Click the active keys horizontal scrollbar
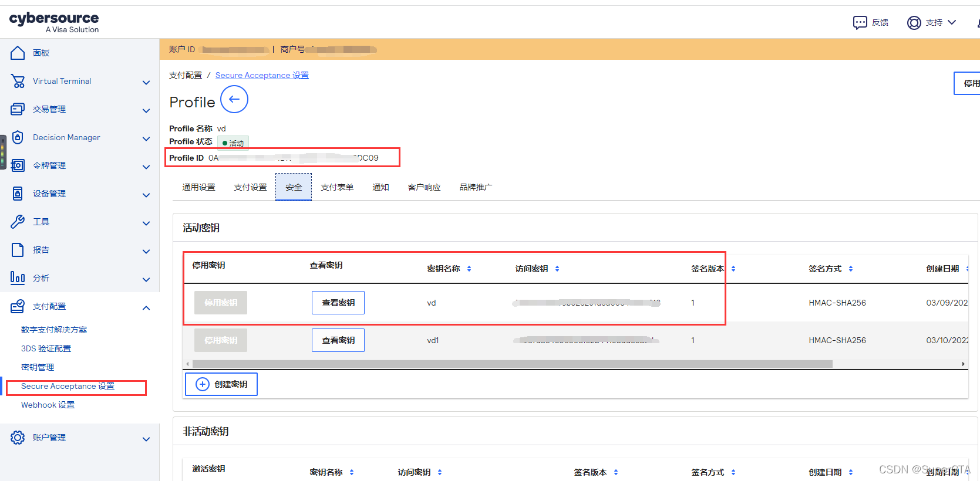980x481 pixels. [512, 364]
